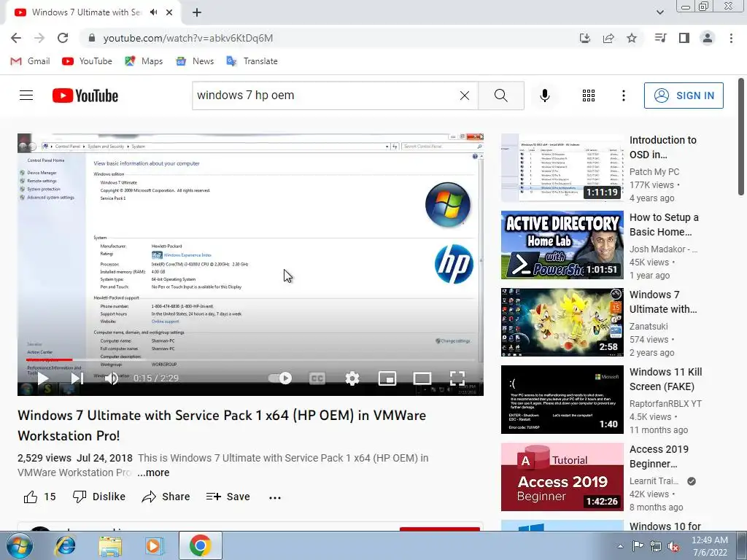Screen dimensions: 747x560
Task: Go back to the previous page
Action: tap(16, 38)
